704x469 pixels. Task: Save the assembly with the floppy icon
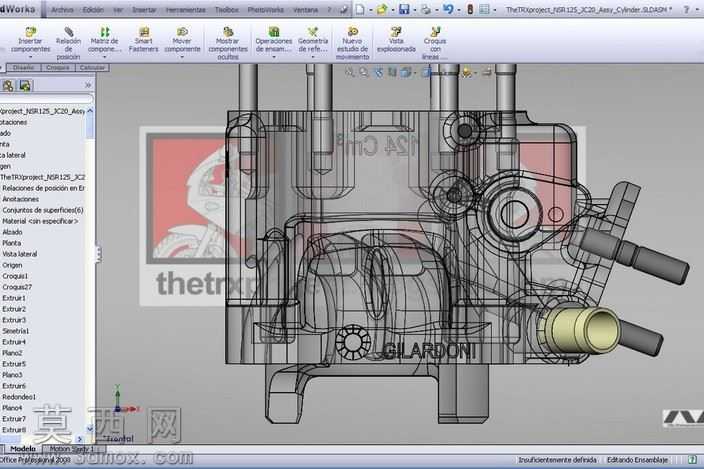tap(404, 9)
